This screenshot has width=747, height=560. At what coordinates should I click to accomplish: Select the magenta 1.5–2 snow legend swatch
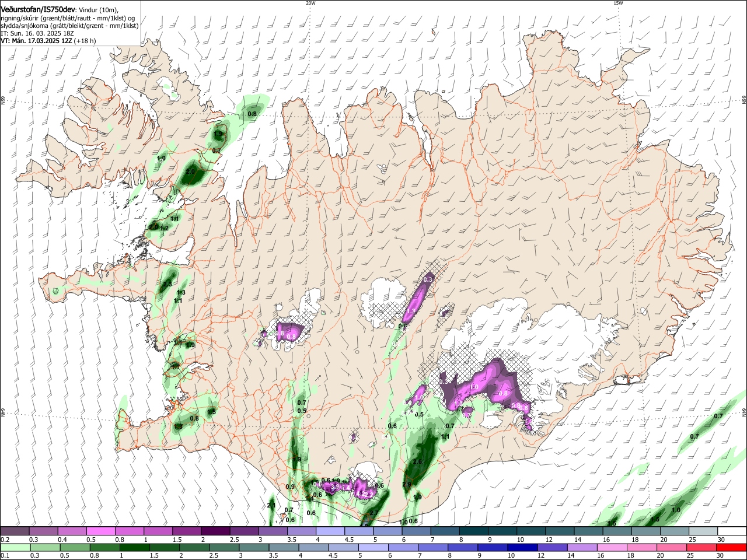pos(187,531)
